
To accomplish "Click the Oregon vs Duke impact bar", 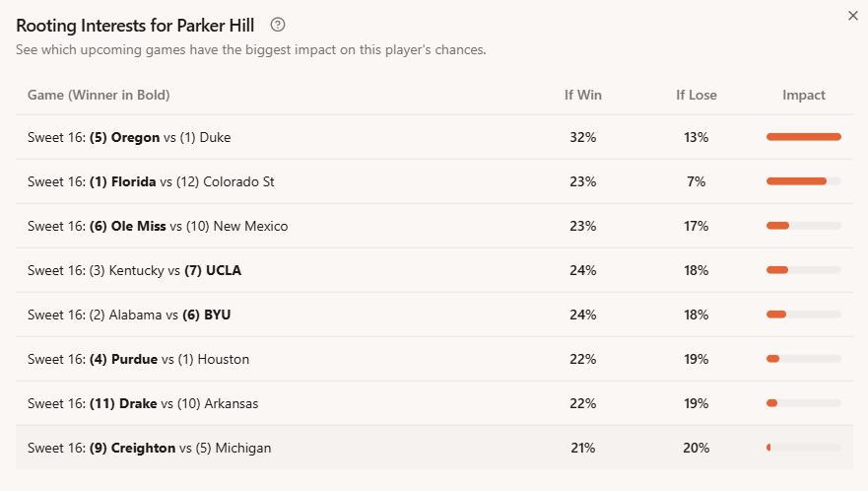I will pyautogui.click(x=804, y=137).
